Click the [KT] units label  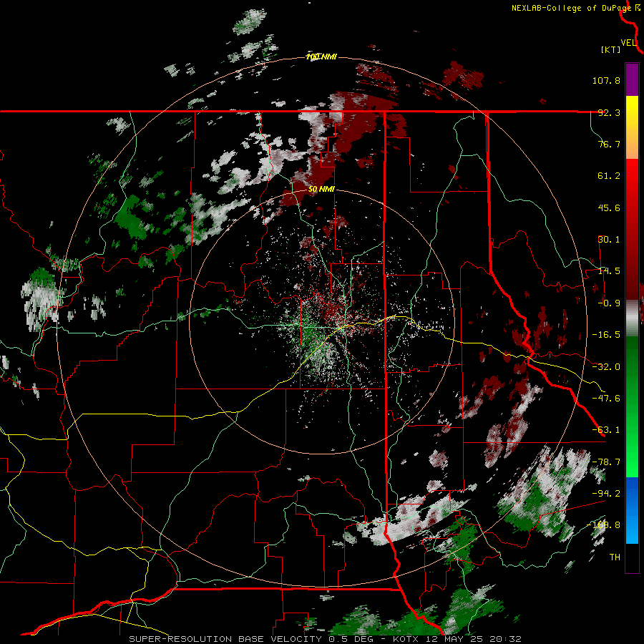[x=611, y=49]
